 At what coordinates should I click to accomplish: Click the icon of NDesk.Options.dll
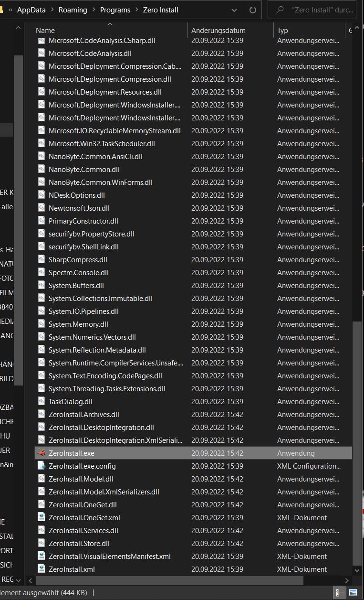click(x=42, y=195)
